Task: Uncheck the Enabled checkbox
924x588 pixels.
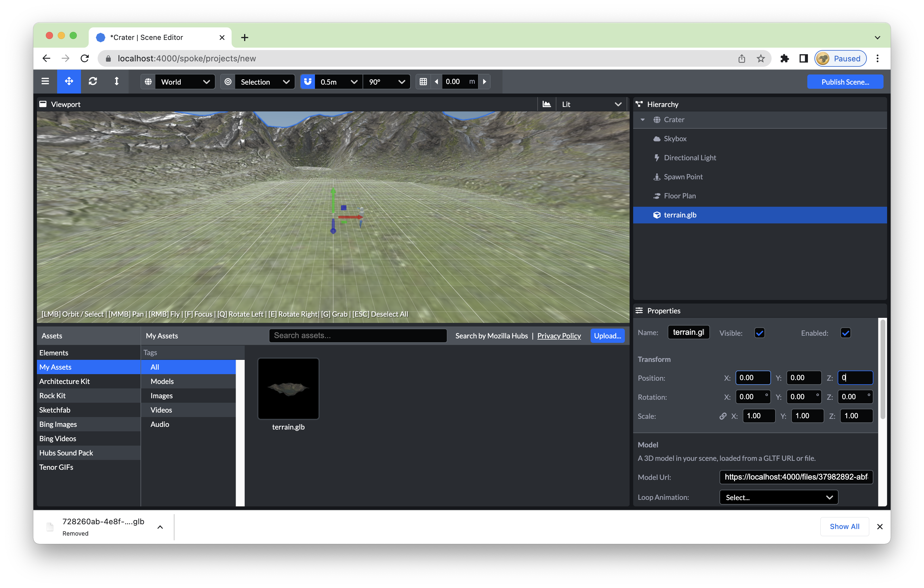Action: point(845,333)
